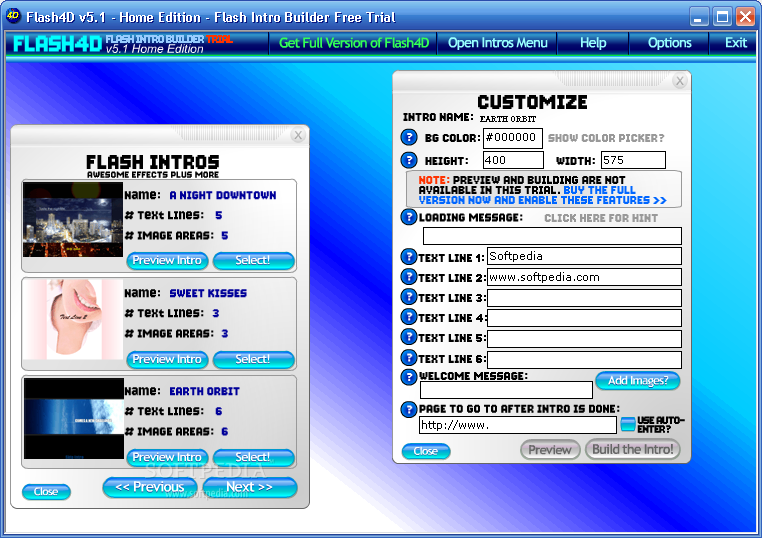762x538 pixels.
Task: Click the http://www. page URL field
Action: (518, 425)
